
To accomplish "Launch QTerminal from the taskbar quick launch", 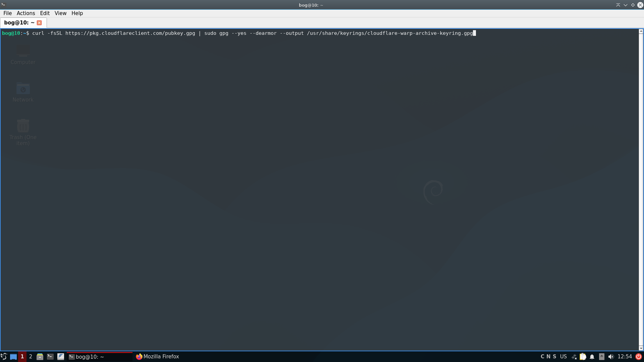I will (x=50, y=356).
